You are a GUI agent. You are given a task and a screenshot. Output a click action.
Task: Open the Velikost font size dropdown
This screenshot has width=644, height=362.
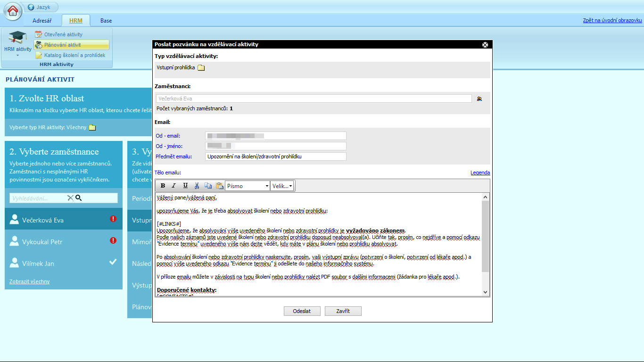coord(282,186)
